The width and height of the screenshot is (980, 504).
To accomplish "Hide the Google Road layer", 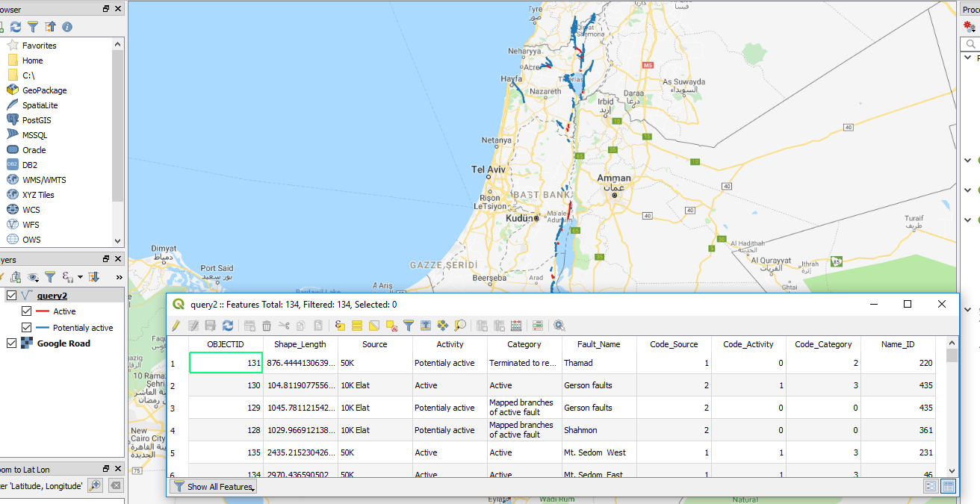I will point(11,343).
